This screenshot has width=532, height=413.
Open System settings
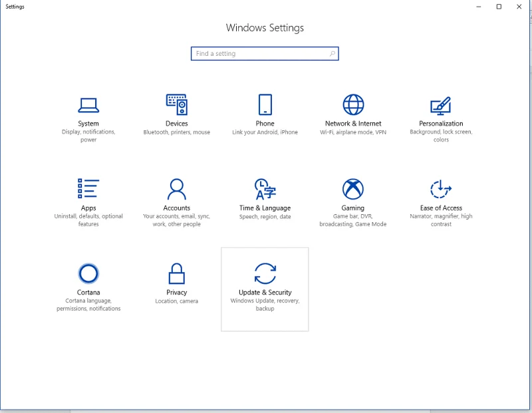click(88, 105)
